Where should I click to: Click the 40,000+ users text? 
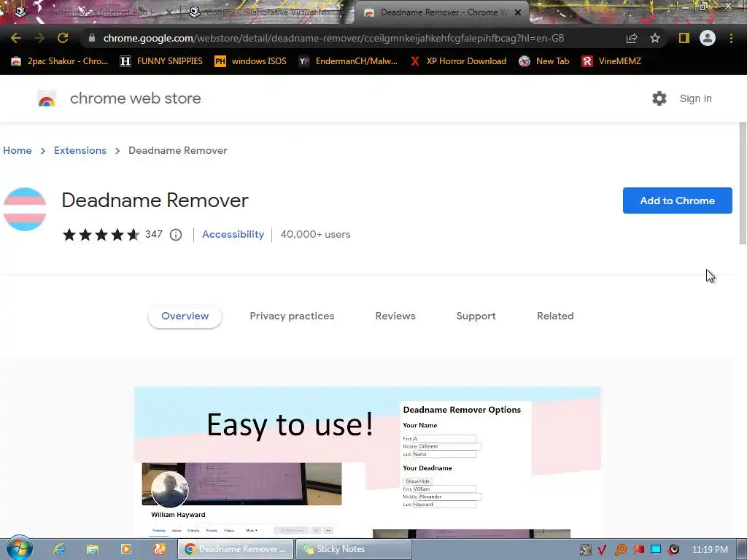(x=315, y=234)
